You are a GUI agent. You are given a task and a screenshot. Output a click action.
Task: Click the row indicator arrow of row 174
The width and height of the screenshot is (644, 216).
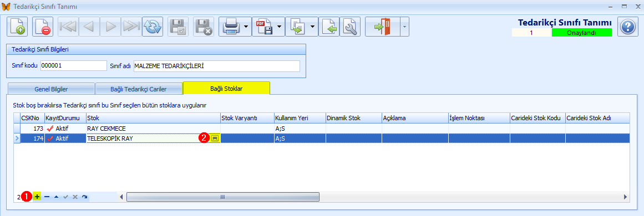[17, 138]
